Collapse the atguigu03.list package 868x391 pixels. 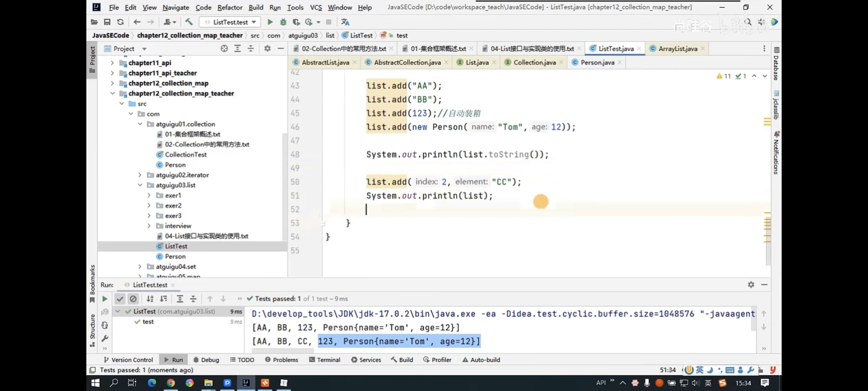[x=140, y=185]
